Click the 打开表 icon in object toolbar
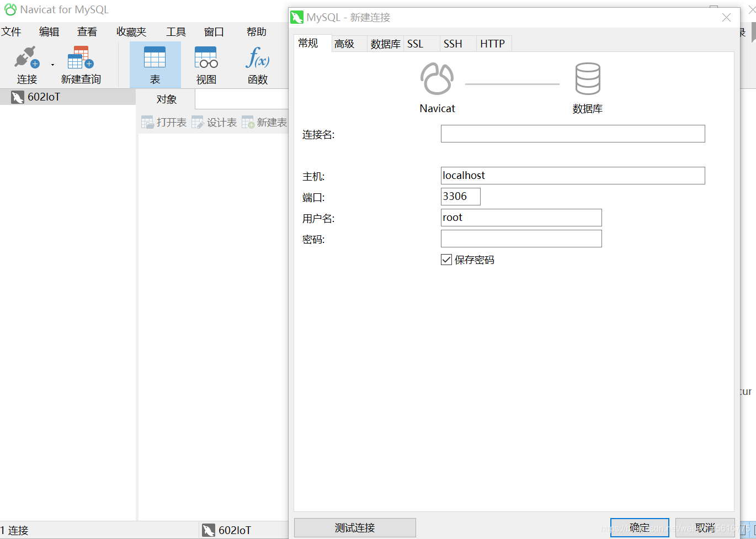The width and height of the screenshot is (756, 539). click(147, 122)
